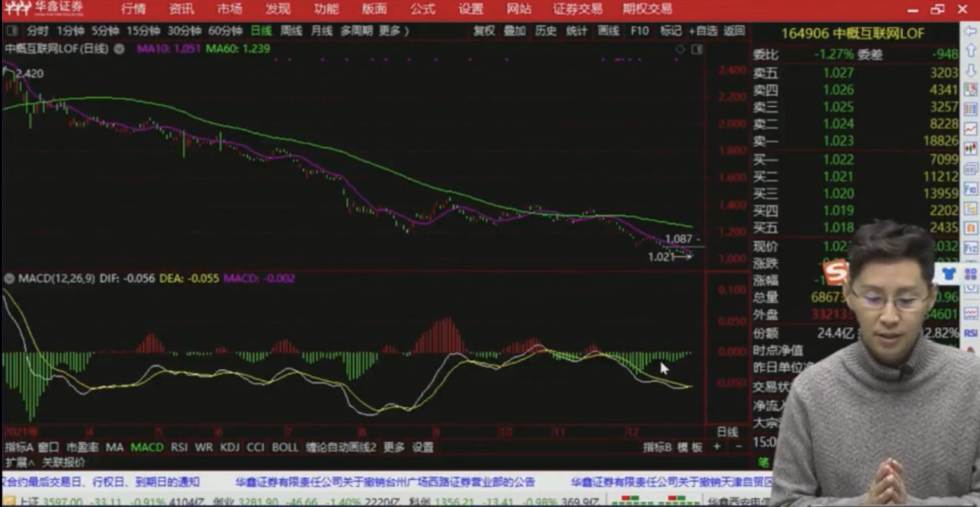The image size is (980, 507).
Task: Open the 行情 menu
Action: pos(133,9)
